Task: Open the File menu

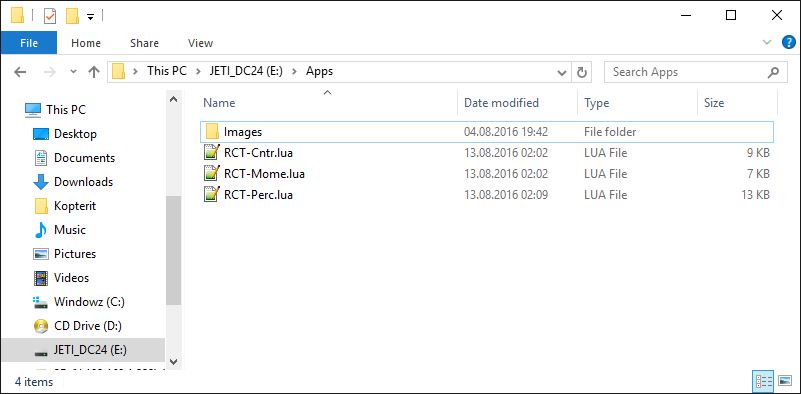Action: click(x=29, y=43)
